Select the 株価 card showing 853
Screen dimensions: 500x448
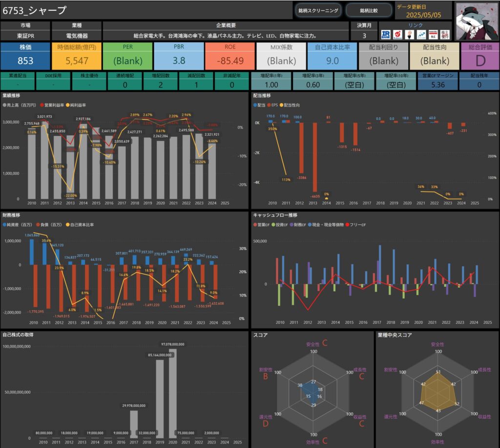pyautogui.click(x=25, y=56)
